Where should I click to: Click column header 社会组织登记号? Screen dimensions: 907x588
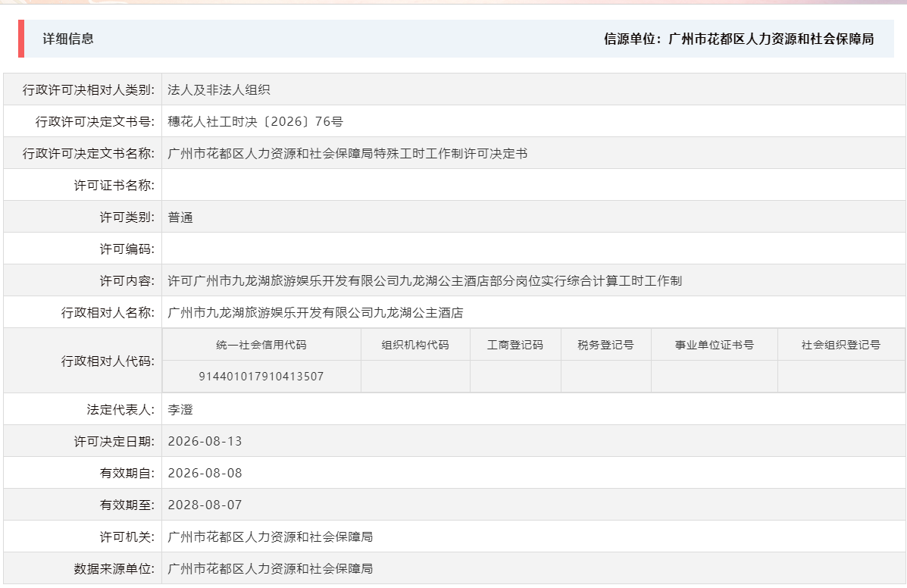[x=841, y=345]
